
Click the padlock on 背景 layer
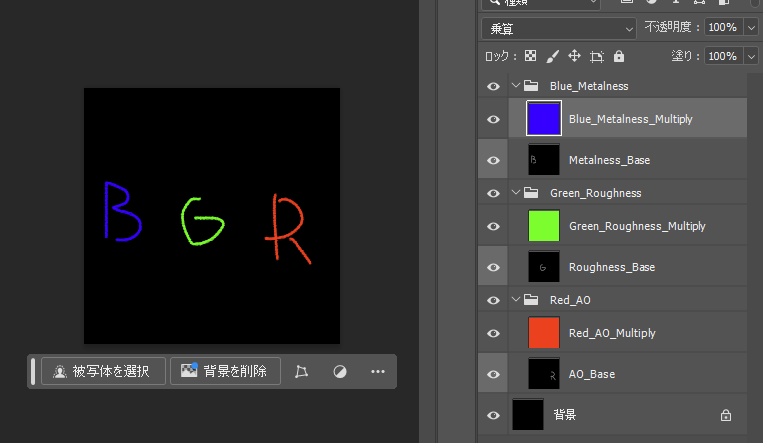coord(726,415)
